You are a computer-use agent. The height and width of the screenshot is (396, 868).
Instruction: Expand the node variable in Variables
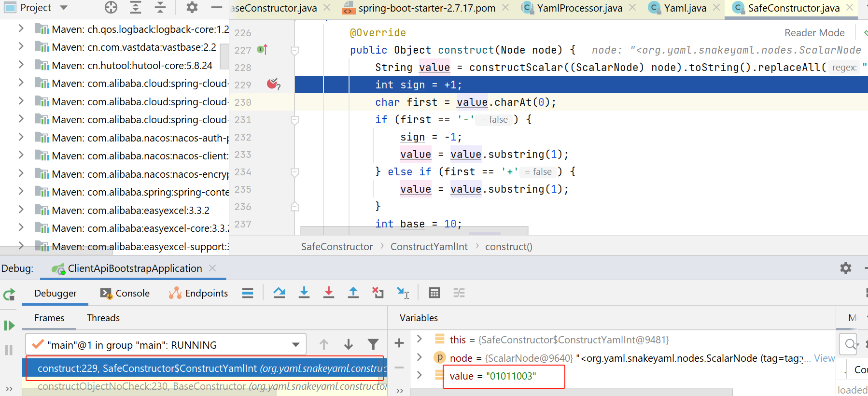point(419,357)
